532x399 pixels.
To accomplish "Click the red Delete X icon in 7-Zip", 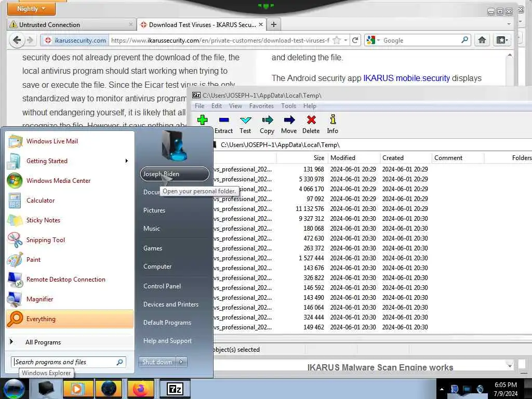I will pyautogui.click(x=311, y=120).
